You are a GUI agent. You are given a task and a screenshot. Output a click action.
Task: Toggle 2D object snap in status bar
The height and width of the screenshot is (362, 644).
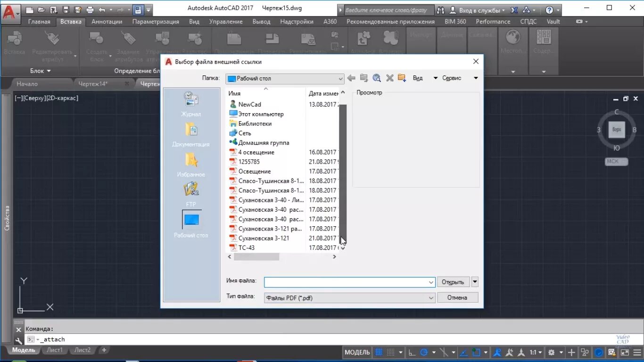click(476, 352)
